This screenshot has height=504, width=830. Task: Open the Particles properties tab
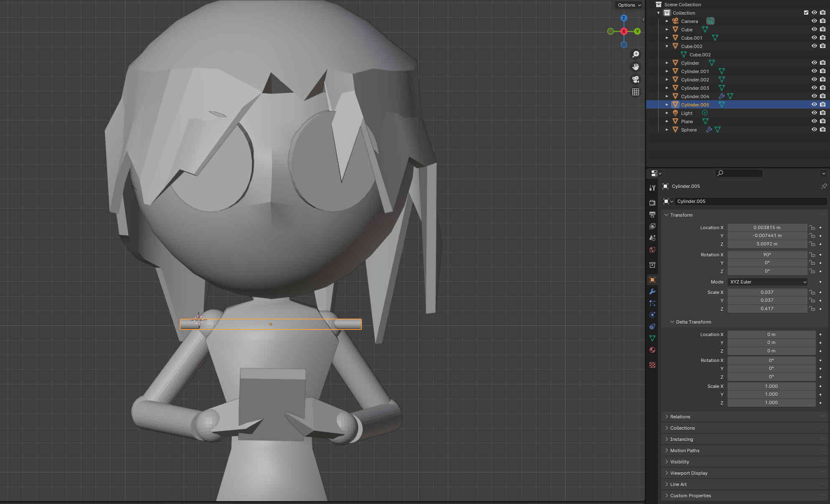tap(652, 303)
